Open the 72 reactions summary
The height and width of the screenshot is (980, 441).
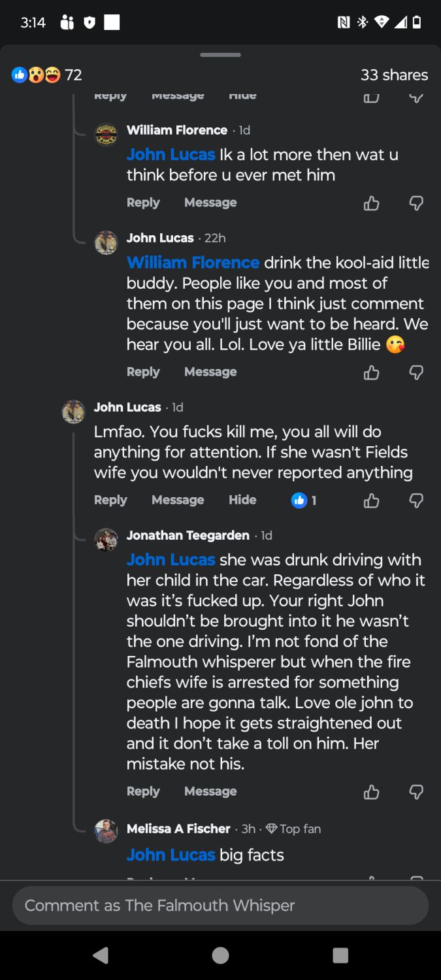click(47, 75)
